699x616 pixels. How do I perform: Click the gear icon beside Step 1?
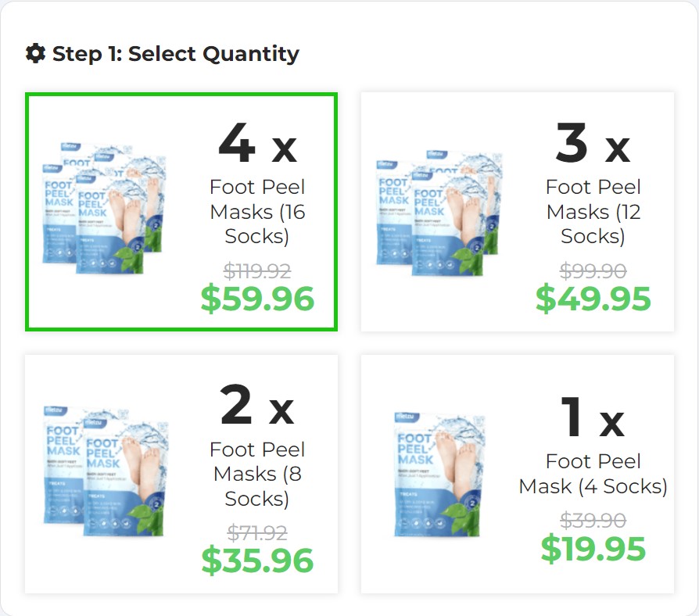(35, 53)
